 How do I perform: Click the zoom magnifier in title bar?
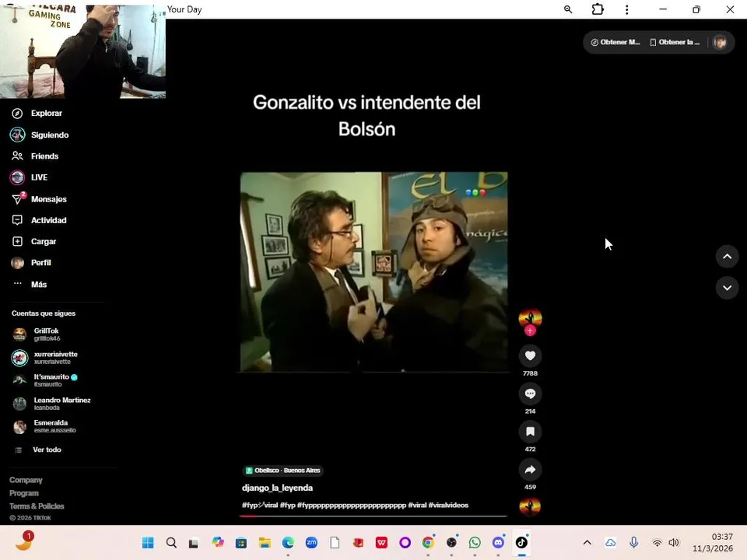click(568, 9)
